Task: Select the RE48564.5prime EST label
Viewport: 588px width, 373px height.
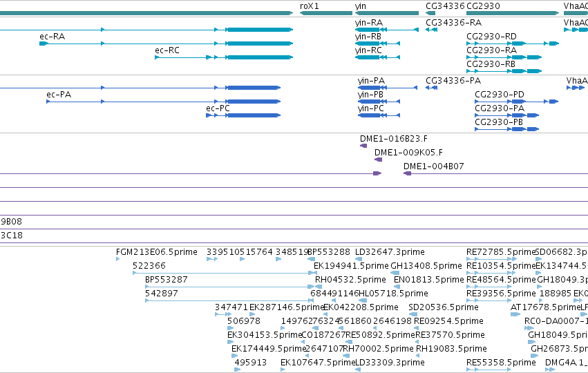Action: (501, 280)
